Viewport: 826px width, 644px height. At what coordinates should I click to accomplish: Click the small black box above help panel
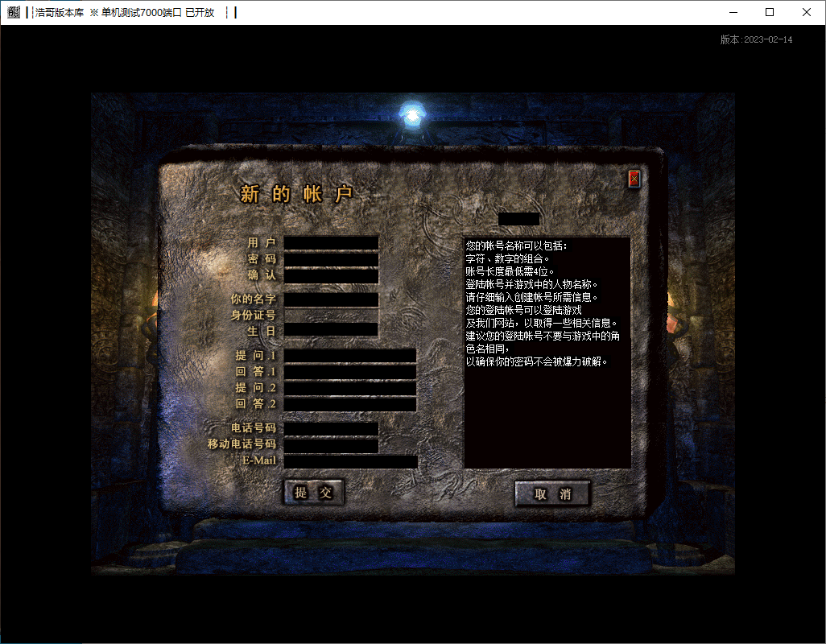click(518, 219)
